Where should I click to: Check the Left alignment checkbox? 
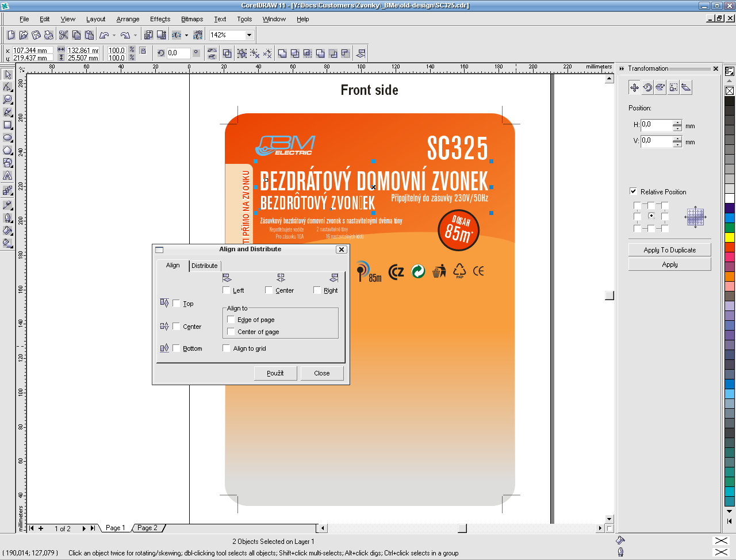click(226, 290)
